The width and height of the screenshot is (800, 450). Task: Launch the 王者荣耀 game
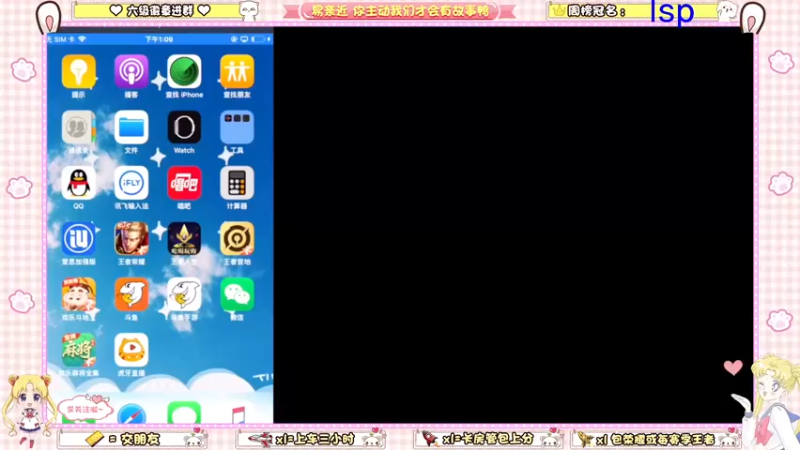click(131, 239)
